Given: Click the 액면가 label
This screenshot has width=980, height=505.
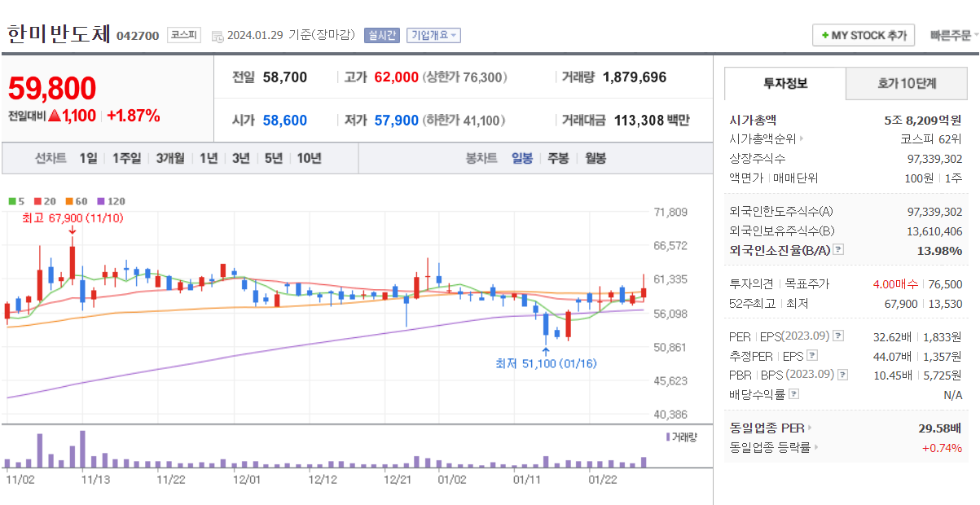Looking at the screenshot, I should coord(748,178).
